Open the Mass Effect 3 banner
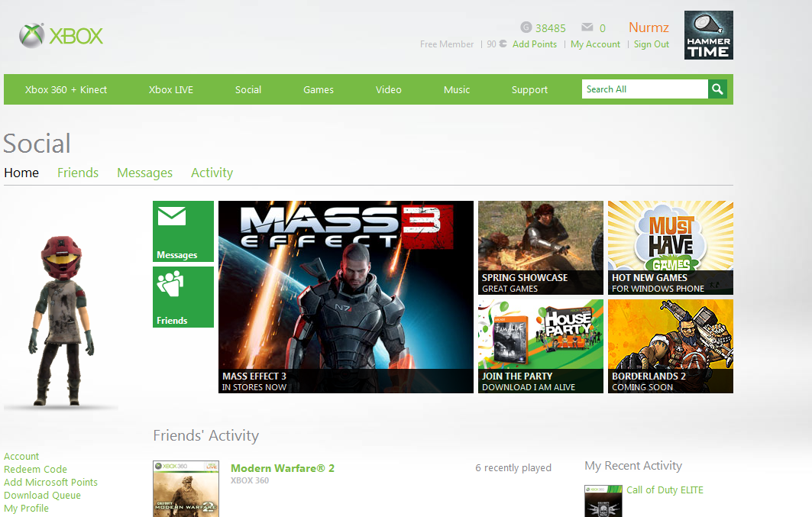Image resolution: width=812 pixels, height=517 pixels. click(346, 297)
